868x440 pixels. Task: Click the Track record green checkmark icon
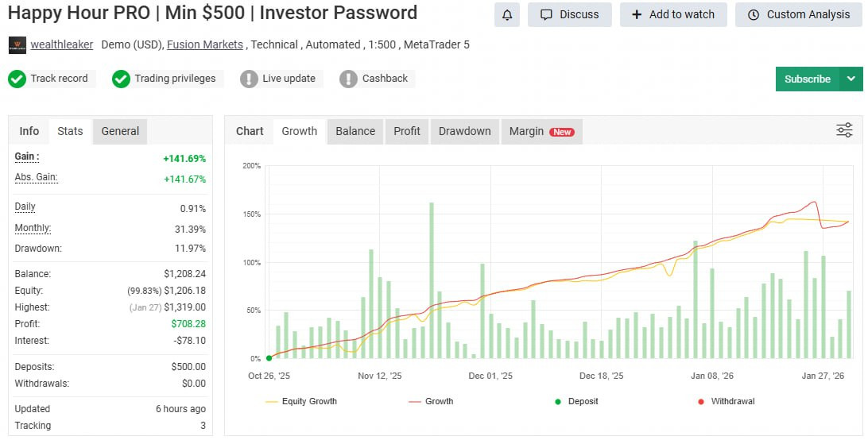[x=17, y=79]
